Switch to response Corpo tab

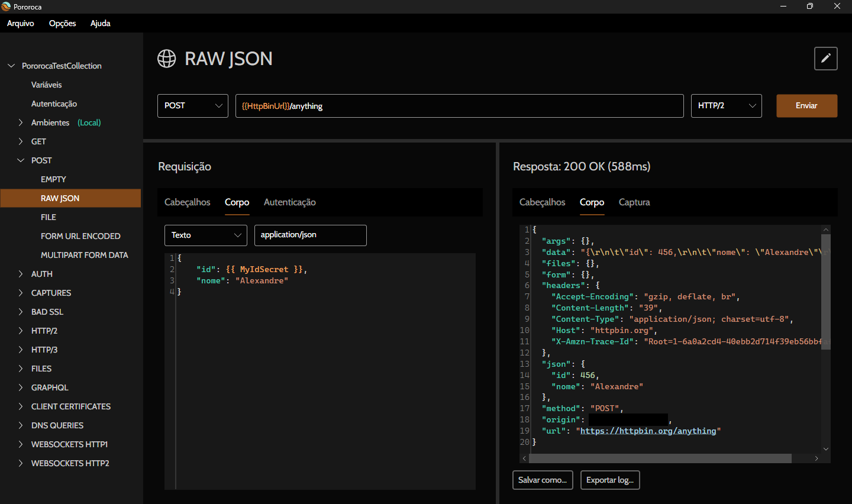coord(592,202)
